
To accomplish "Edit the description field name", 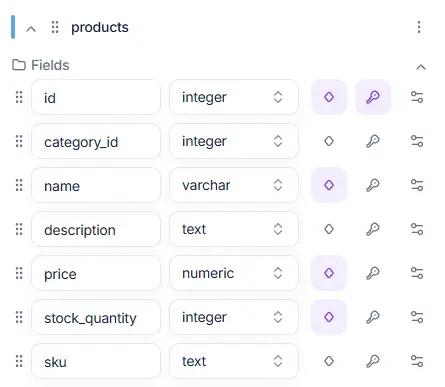I will pos(96,229).
